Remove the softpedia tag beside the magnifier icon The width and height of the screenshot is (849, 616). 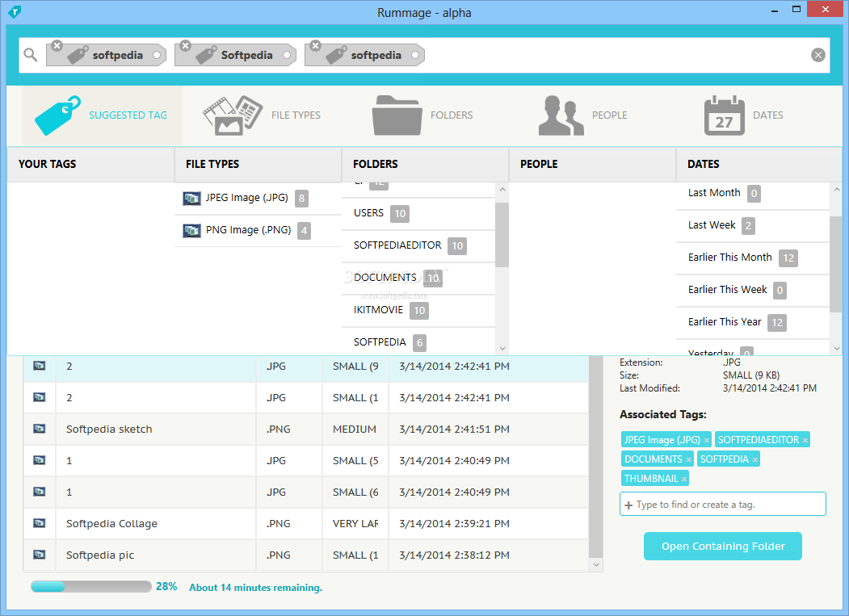57,45
